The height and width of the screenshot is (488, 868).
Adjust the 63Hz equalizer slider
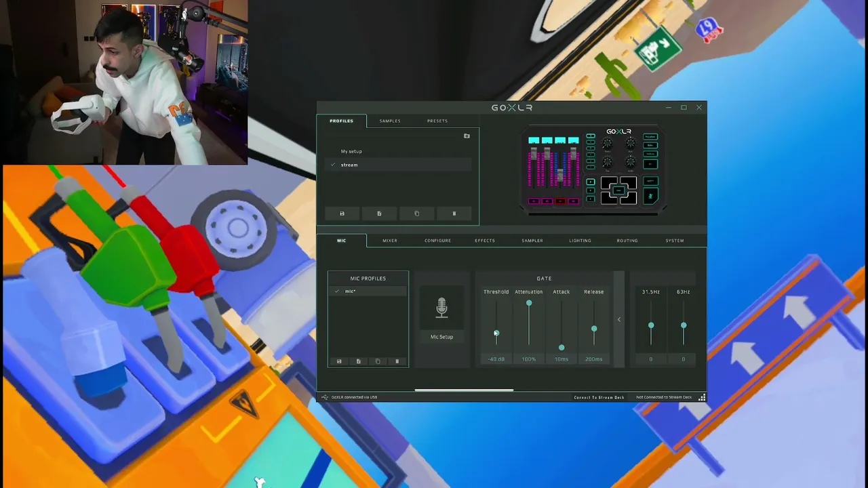[x=684, y=326]
